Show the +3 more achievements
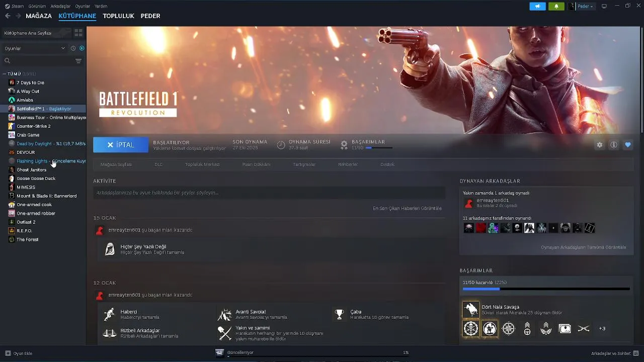 [602, 328]
